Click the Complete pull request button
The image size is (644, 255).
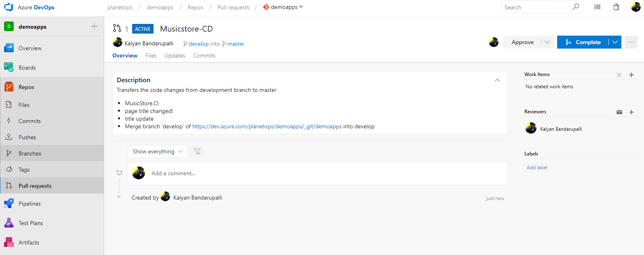coord(583,42)
